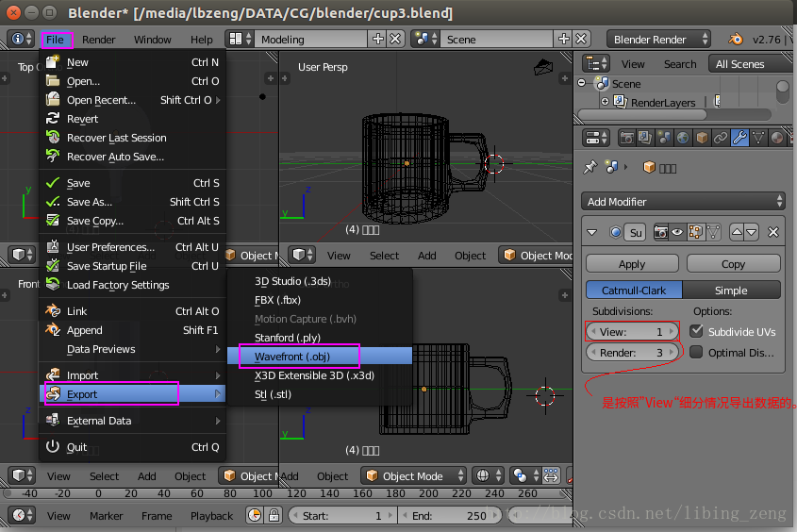This screenshot has width=797, height=532.
Task: Expand the Data Previews submenu
Action: [x=132, y=349]
